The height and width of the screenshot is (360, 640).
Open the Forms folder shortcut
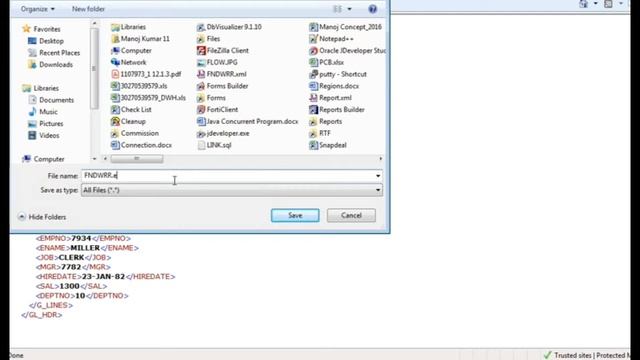coord(211,98)
